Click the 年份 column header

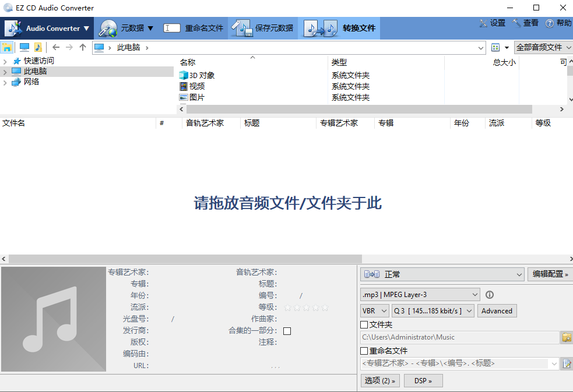point(467,123)
